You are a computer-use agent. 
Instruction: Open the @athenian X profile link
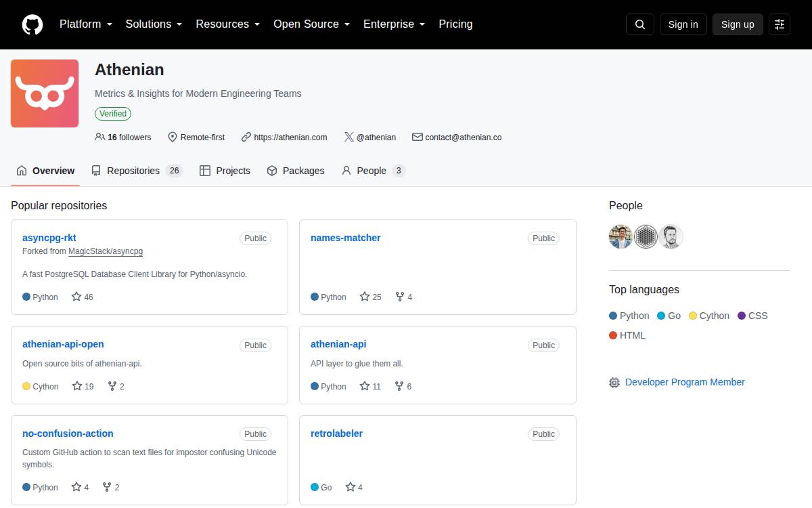point(376,137)
